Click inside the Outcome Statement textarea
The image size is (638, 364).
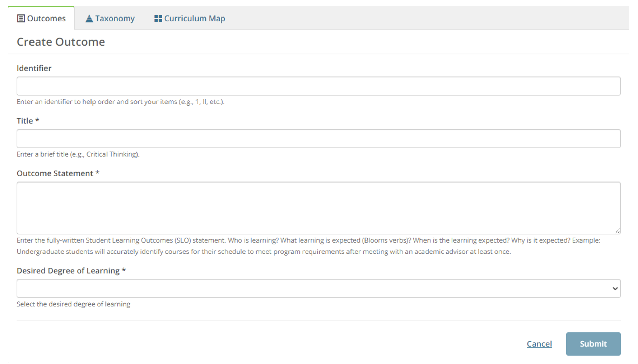click(x=318, y=208)
